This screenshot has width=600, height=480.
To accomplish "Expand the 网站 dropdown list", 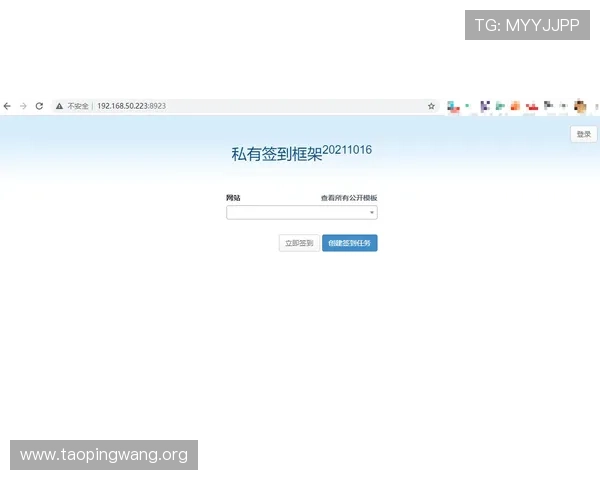I will [x=302, y=212].
